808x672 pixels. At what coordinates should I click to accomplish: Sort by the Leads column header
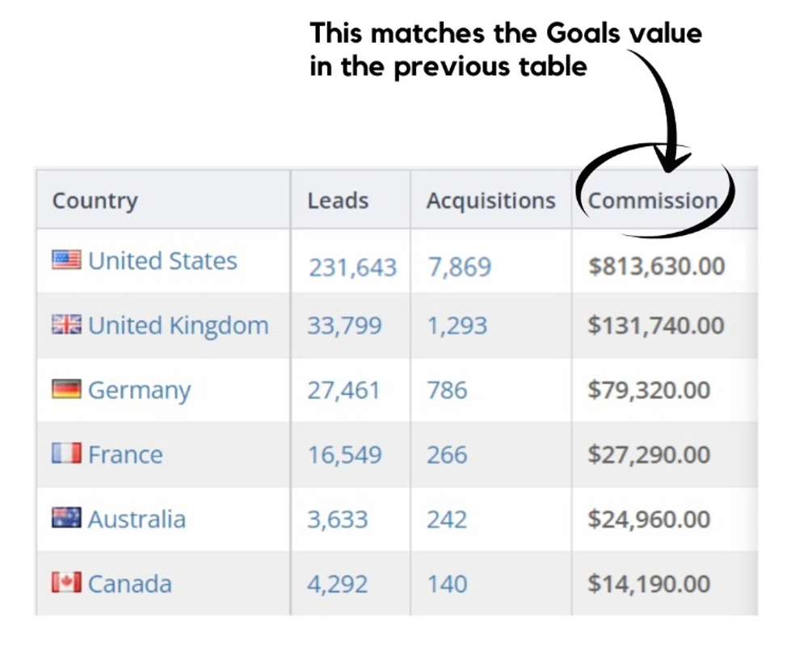338,200
